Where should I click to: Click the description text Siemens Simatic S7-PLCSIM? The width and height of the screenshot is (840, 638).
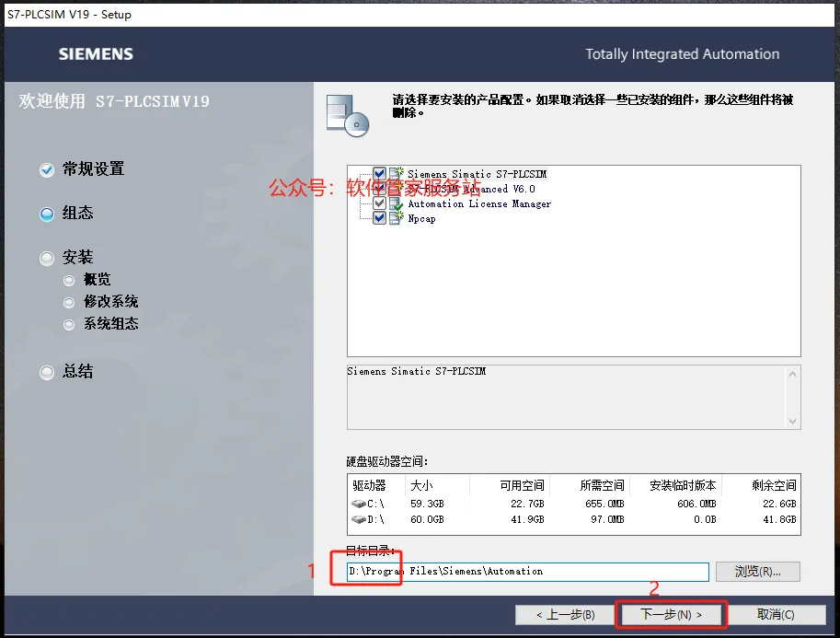pos(416,371)
